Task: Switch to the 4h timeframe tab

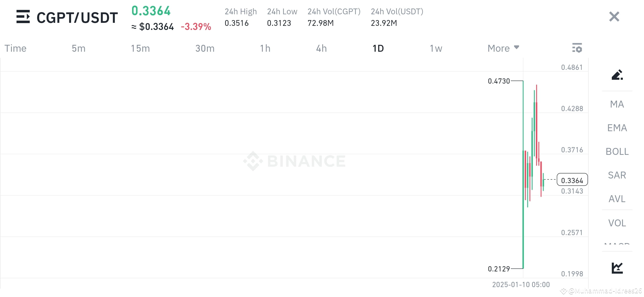Action: coord(321,48)
